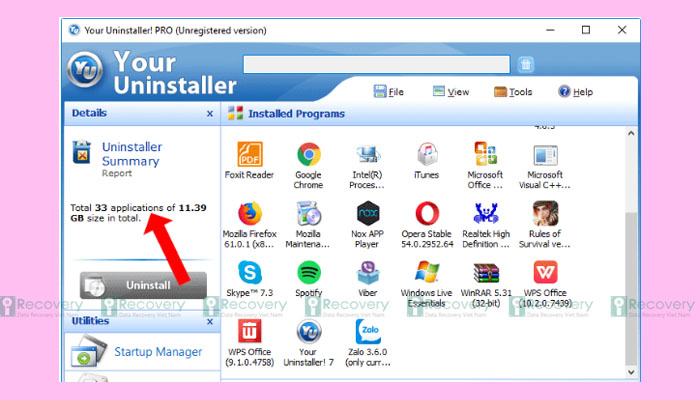Select the Your Uninstaller! 7 icon
The width and height of the screenshot is (700, 400).
[x=308, y=331]
